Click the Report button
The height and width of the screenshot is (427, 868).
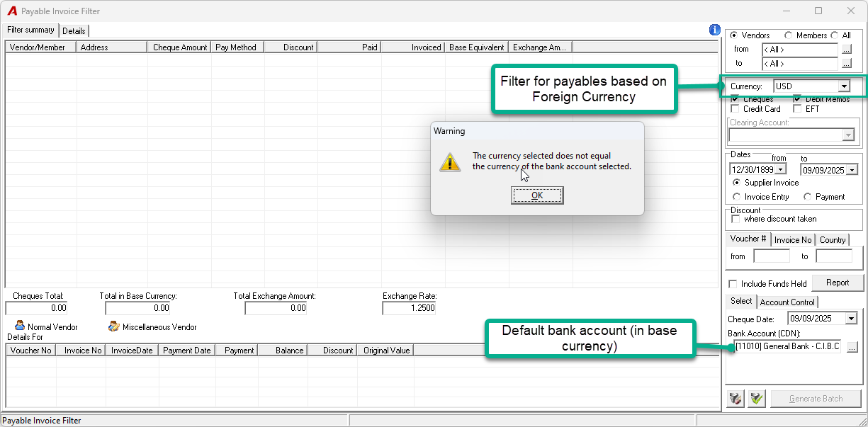(838, 283)
